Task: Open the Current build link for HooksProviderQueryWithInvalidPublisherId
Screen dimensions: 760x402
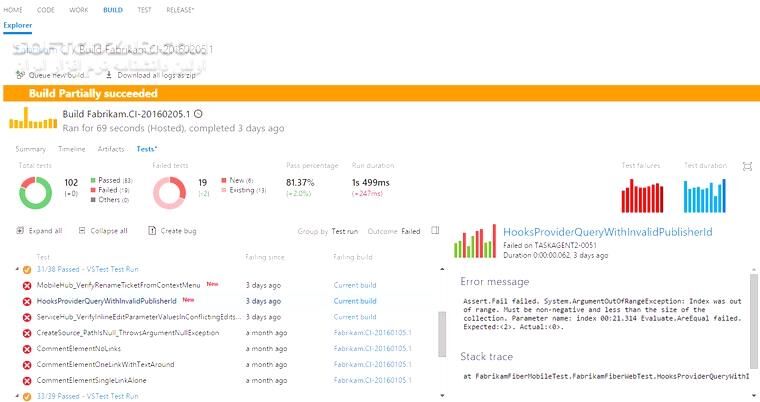Action: (355, 301)
